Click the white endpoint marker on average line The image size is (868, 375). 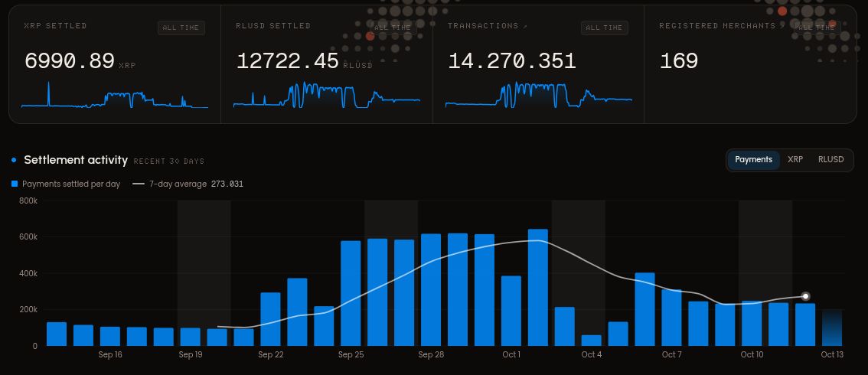pos(805,296)
